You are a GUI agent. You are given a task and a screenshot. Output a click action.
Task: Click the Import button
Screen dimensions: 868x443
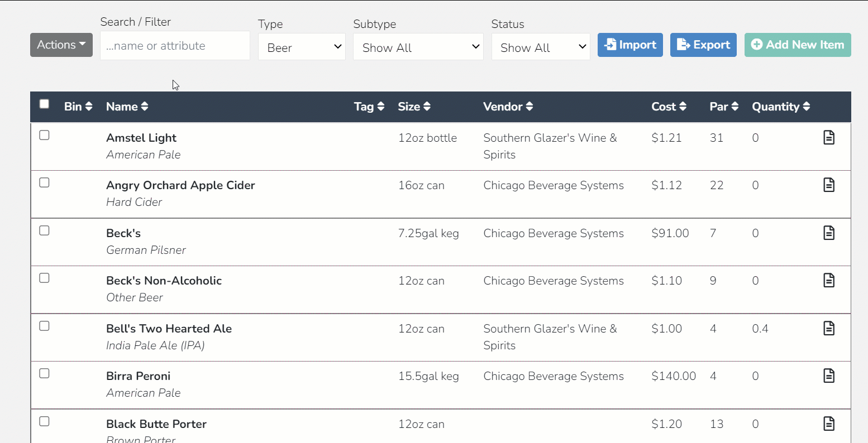coord(630,45)
